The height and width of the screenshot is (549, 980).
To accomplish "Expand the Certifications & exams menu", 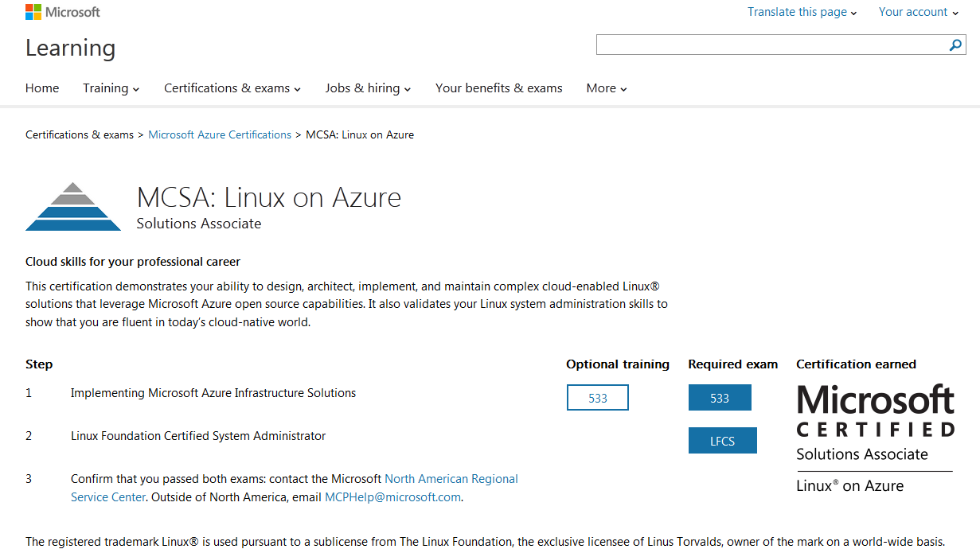I will pos(232,88).
